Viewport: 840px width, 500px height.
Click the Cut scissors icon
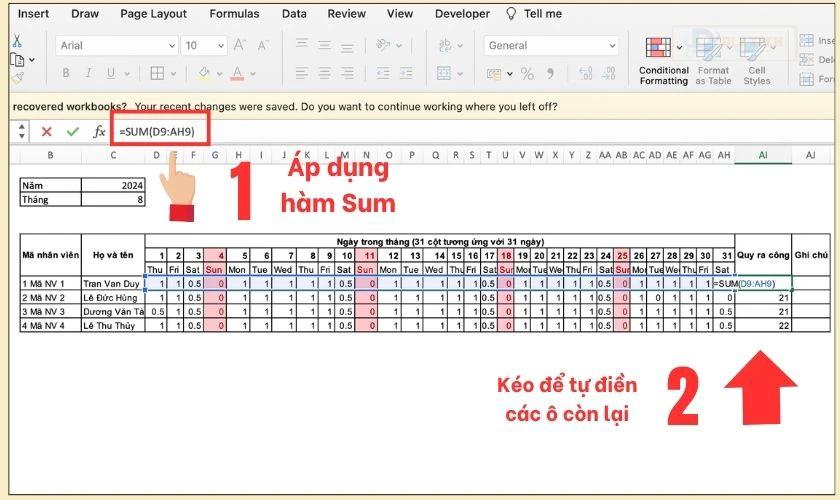click(x=17, y=41)
